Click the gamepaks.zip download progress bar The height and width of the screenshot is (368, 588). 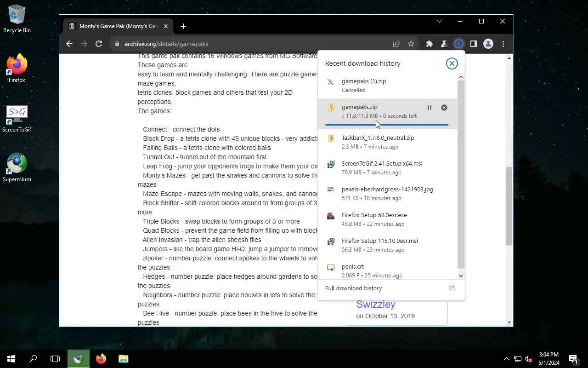tap(387, 125)
